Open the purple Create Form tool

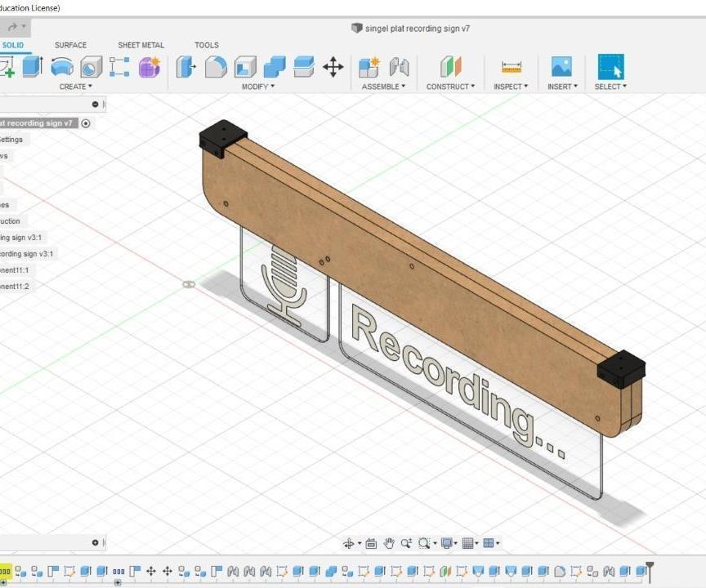pos(150,67)
